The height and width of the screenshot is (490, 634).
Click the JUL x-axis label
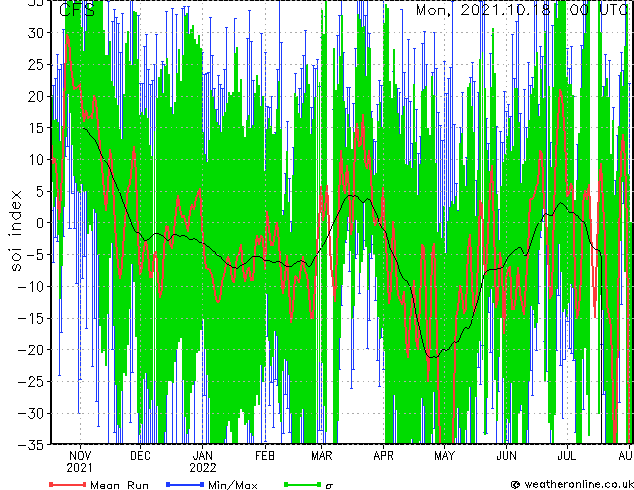(567, 456)
